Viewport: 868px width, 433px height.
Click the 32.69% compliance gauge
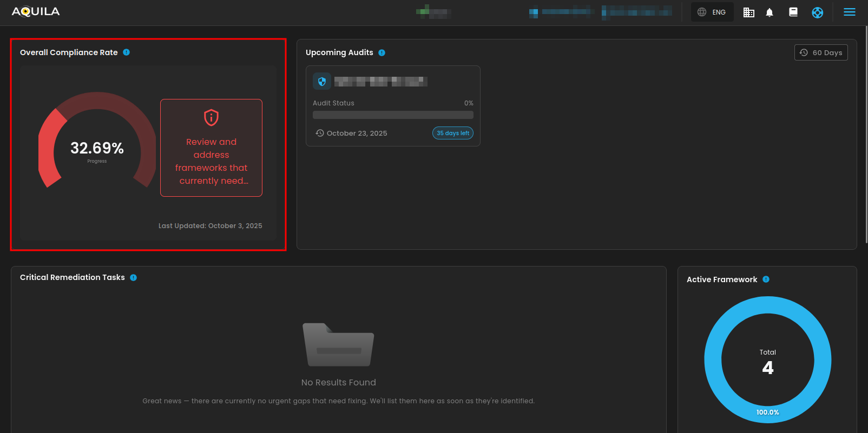tap(97, 141)
